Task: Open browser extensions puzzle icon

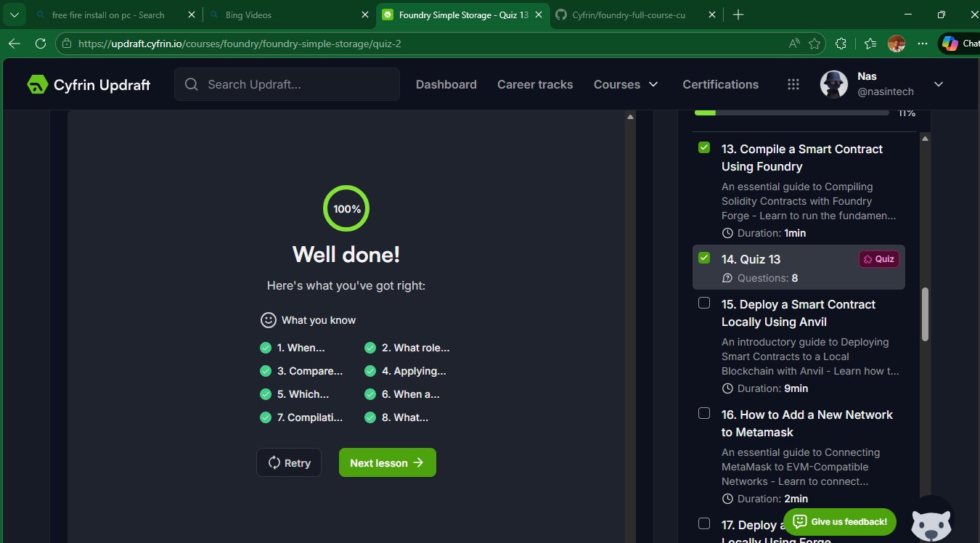Action: click(841, 44)
